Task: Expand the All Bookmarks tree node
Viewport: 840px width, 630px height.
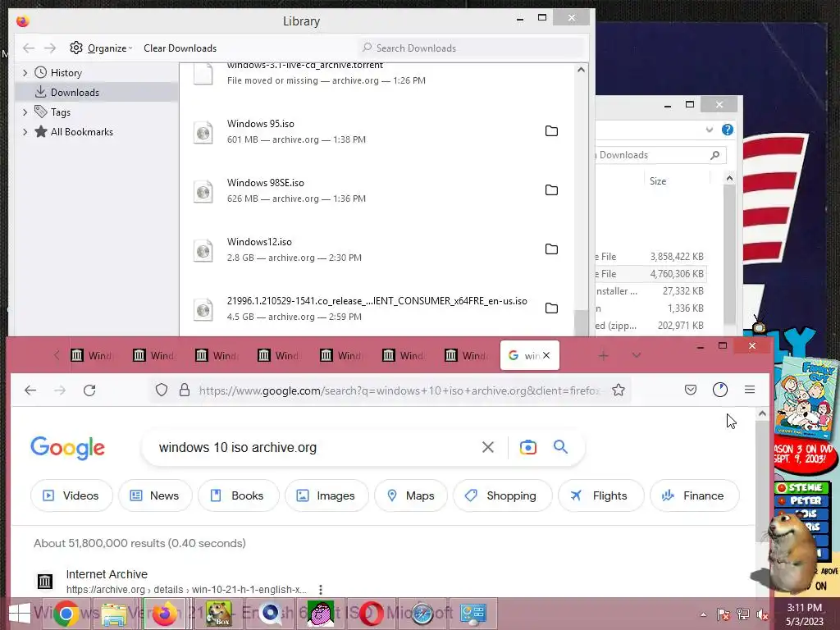Action: tap(25, 132)
